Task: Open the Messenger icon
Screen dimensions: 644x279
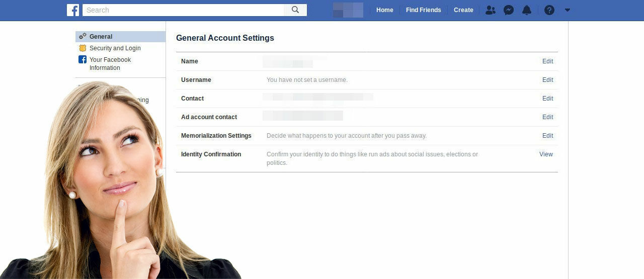Action: tap(509, 10)
